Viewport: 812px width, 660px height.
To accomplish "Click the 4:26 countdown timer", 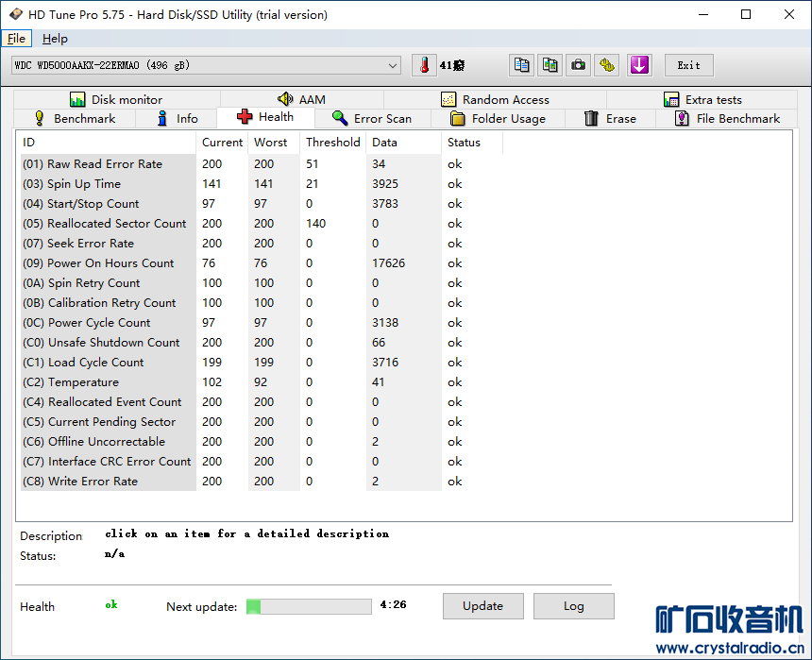I will [x=393, y=604].
